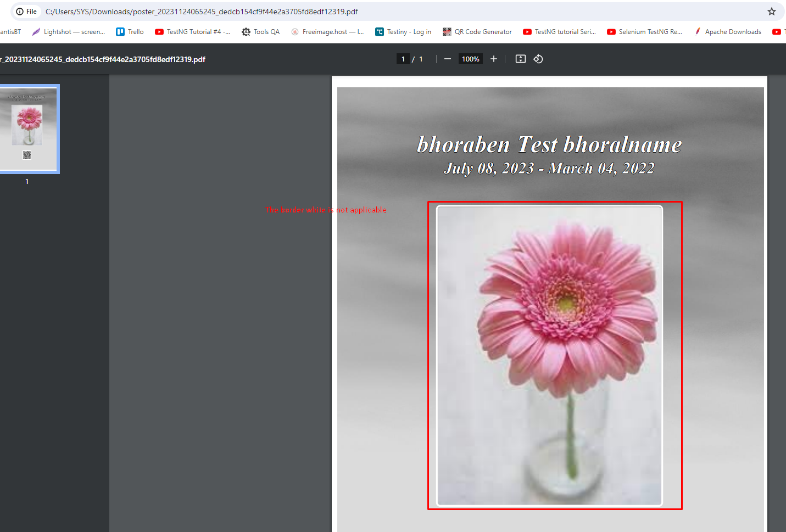The height and width of the screenshot is (532, 786).
Task: View site information for the File URL
Action: point(26,12)
